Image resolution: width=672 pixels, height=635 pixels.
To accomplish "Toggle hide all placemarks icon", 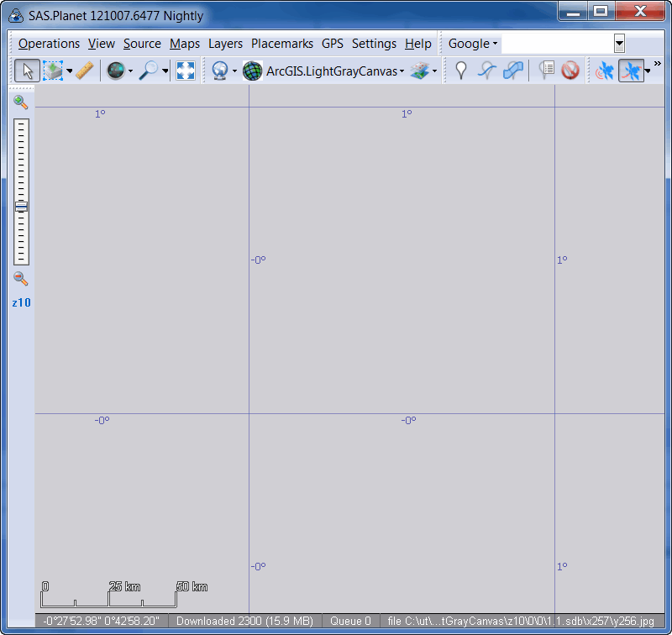I will 570,71.
